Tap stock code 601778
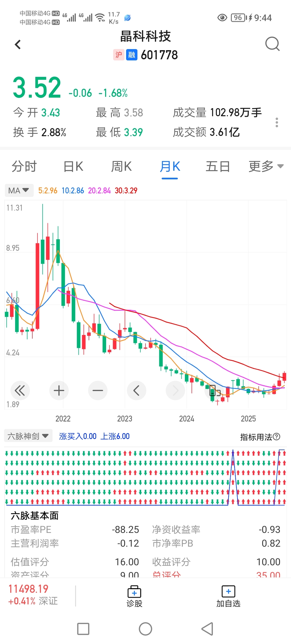Screen dimensions: 291x644 159,55
